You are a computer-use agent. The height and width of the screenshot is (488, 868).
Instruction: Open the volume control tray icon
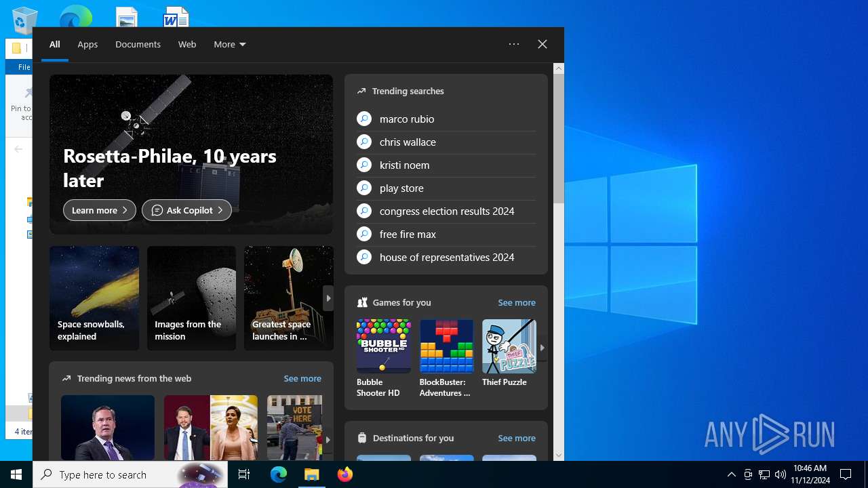point(781,474)
